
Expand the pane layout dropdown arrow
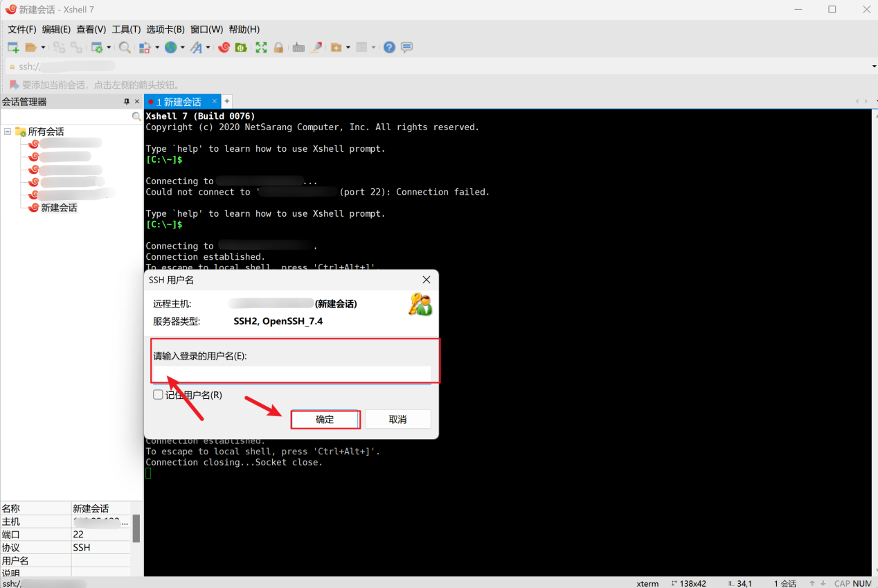[x=373, y=47]
